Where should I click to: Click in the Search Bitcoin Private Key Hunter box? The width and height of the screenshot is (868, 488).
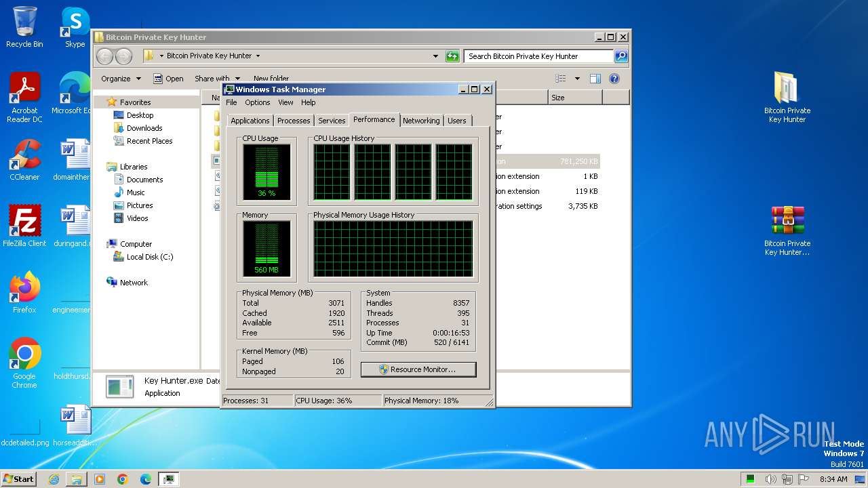(538, 56)
